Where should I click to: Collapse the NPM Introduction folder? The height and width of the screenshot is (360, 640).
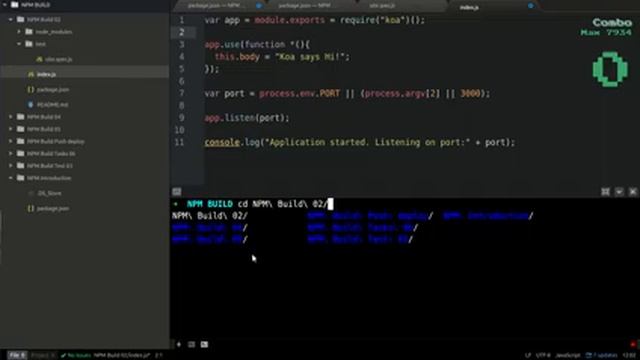point(11,178)
